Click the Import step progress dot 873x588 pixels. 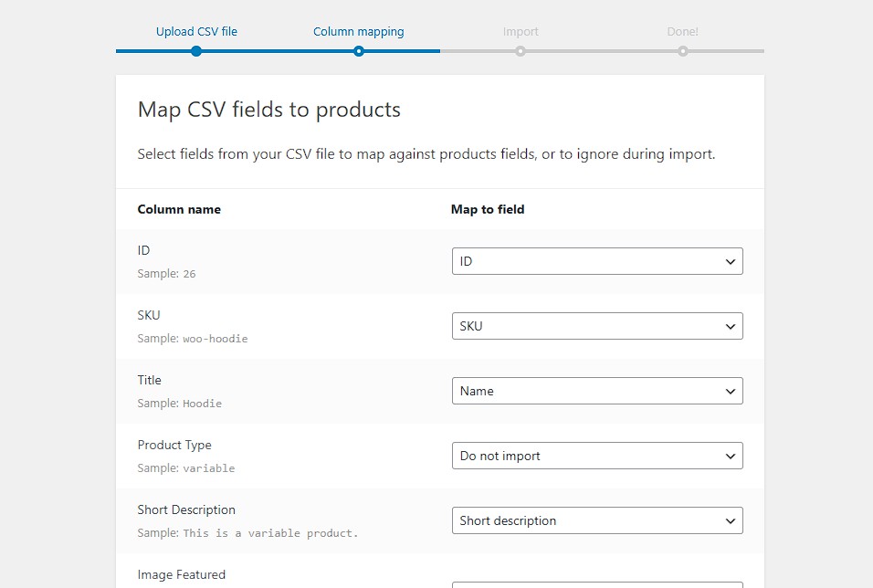520,51
